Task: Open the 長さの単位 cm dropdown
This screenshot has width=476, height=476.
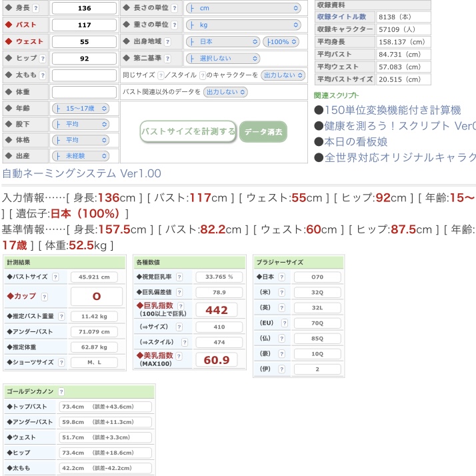Action: (242, 9)
